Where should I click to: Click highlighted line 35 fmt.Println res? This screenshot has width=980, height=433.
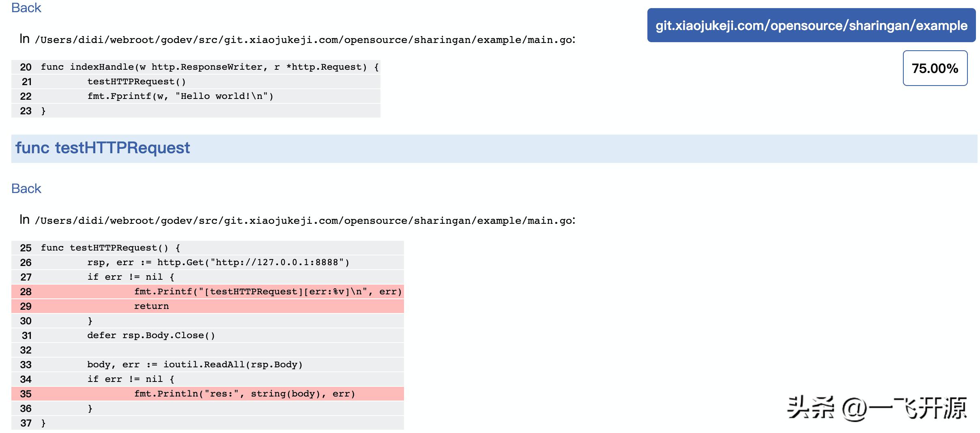coord(245,393)
